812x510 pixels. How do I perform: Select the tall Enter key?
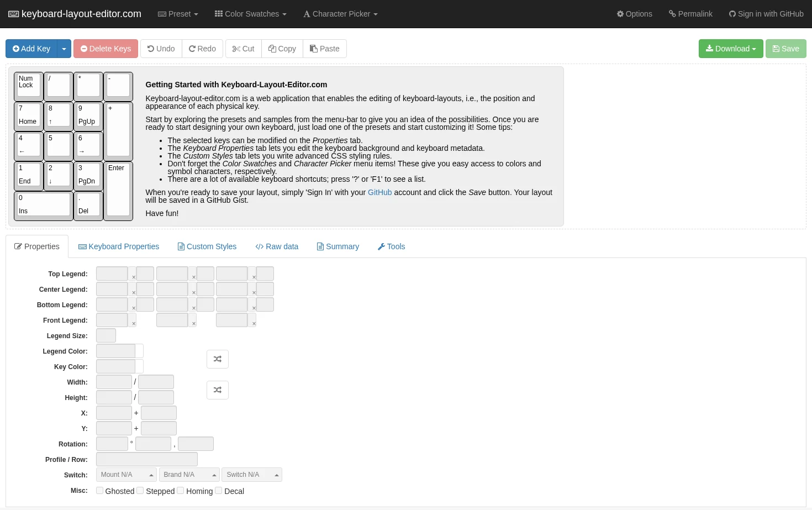click(118, 191)
